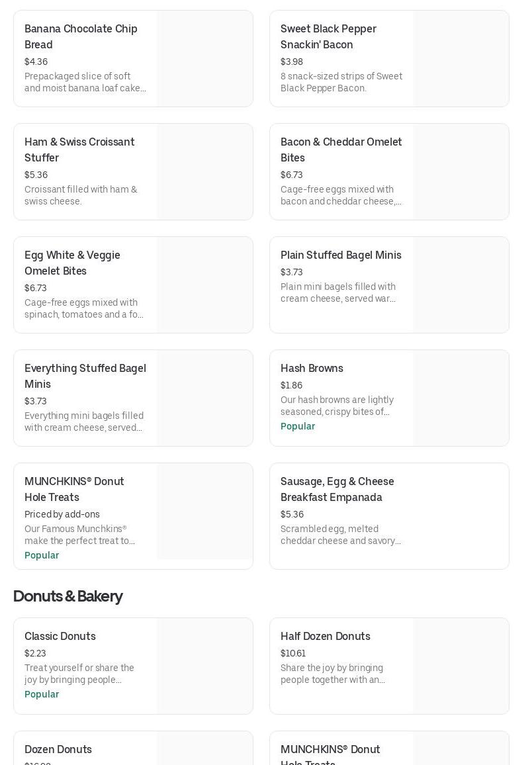Open the Banana Chocolate Chip Bread item

[x=81, y=36]
